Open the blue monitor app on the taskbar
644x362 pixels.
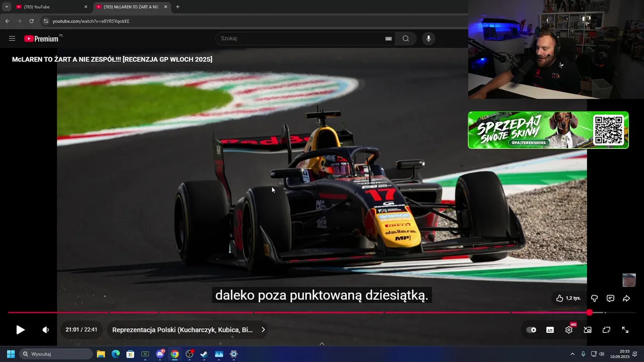[219, 354]
